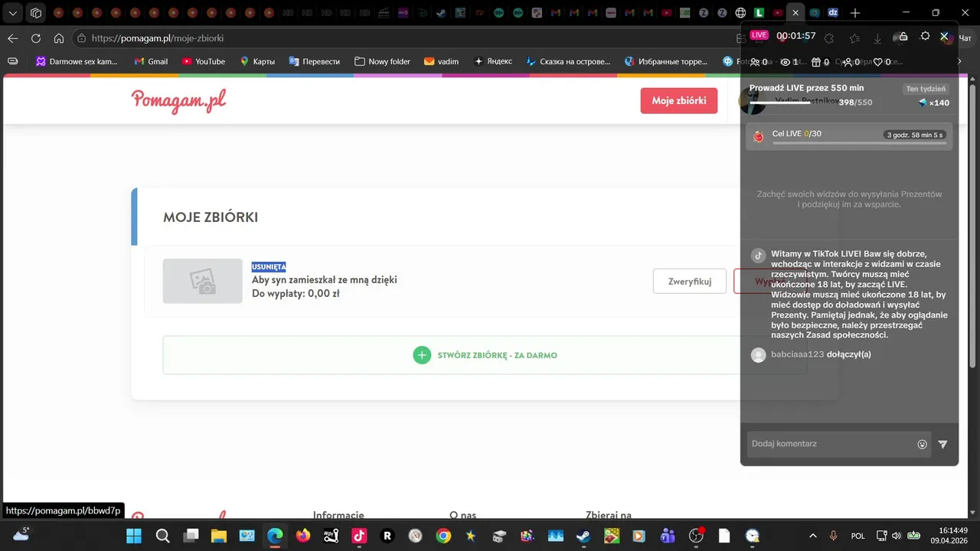This screenshot has height=551, width=980.
Task: Click babciaaa123 user avatar in chat
Action: 758,354
